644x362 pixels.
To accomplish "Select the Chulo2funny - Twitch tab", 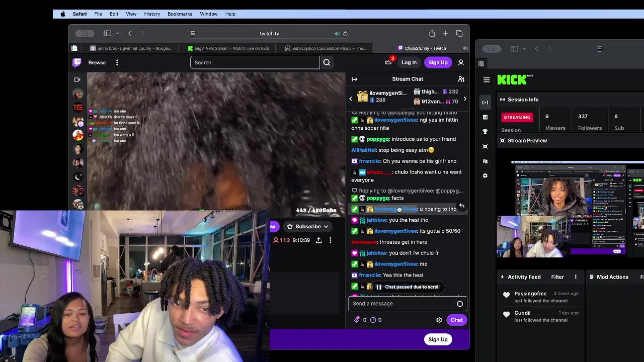I will coord(422,48).
